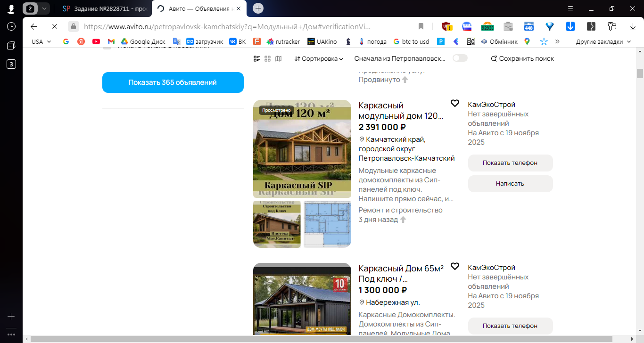Show hidden bookmarks with double chevron
644x343 pixels.
pos(557,41)
